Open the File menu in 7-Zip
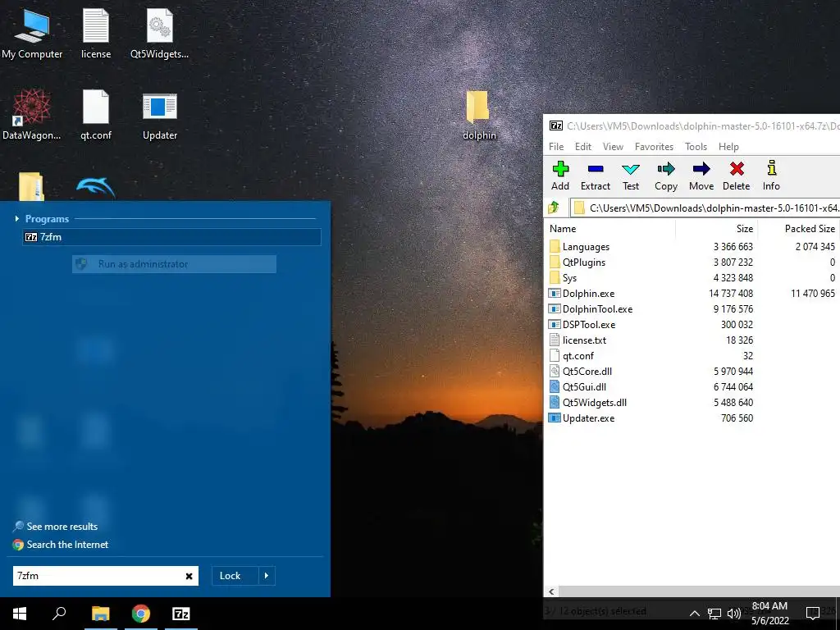 click(x=556, y=146)
